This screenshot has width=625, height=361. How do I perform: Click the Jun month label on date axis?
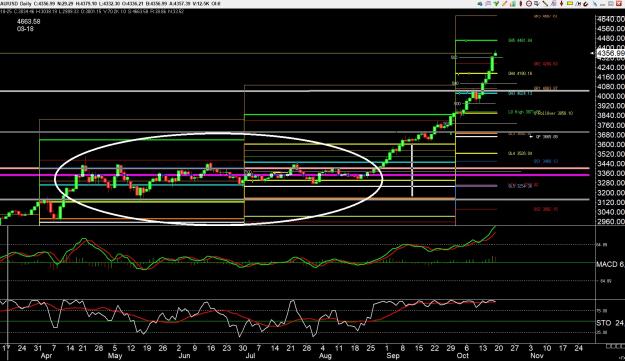coord(184,355)
